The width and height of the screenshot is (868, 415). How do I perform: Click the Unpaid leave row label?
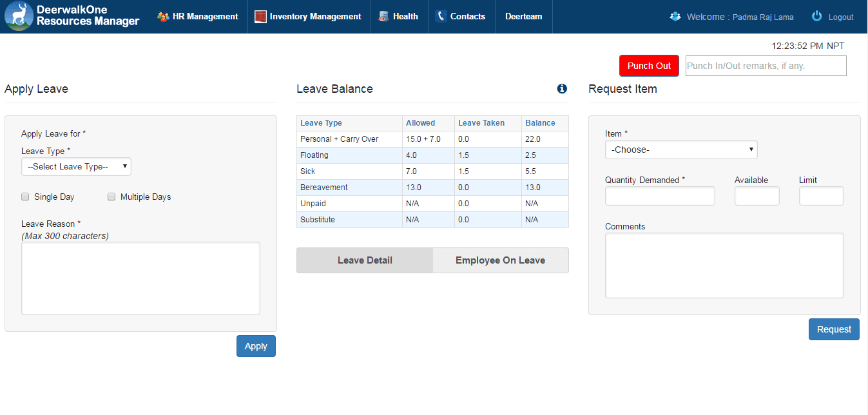tap(313, 204)
